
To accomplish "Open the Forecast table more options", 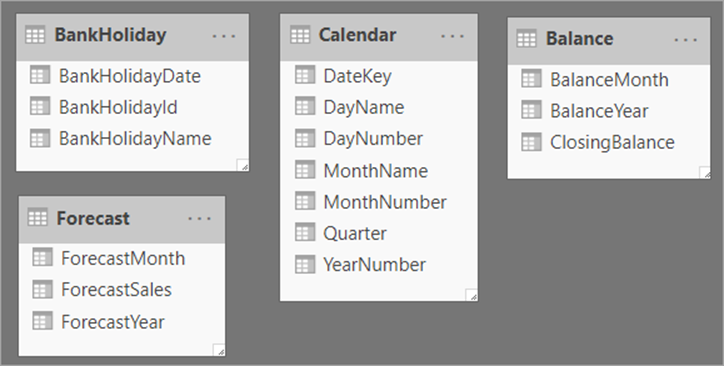I will [x=200, y=219].
